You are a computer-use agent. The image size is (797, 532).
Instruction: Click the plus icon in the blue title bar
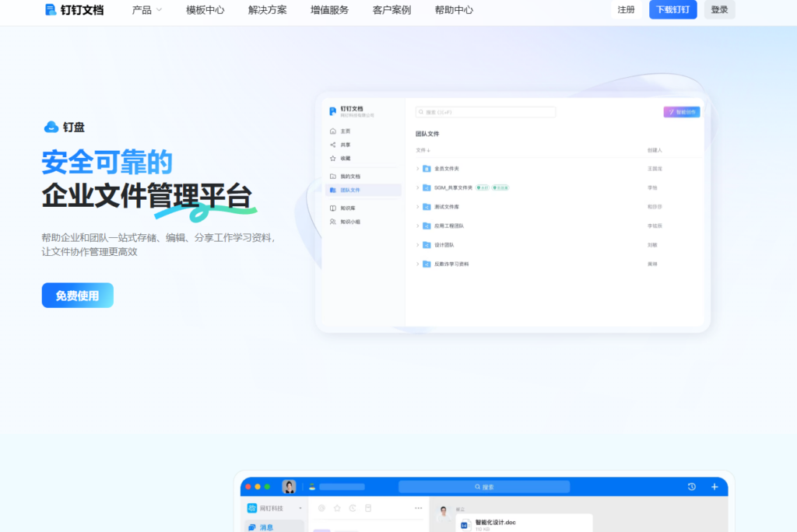point(714,486)
